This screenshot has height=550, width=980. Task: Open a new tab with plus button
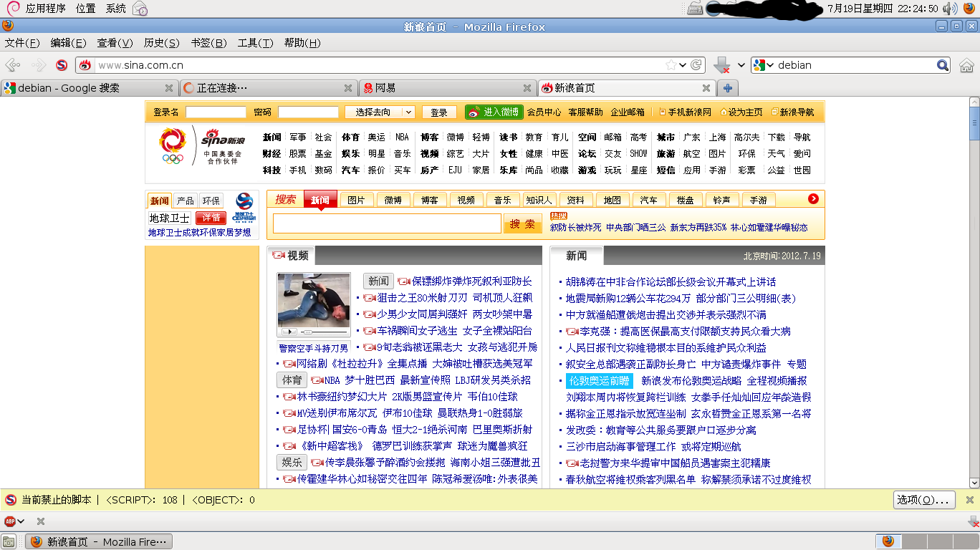coord(728,88)
